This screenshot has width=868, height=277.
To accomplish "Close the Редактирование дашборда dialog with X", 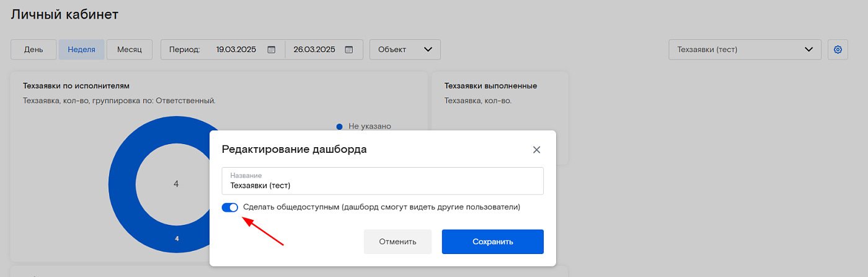I will [537, 150].
